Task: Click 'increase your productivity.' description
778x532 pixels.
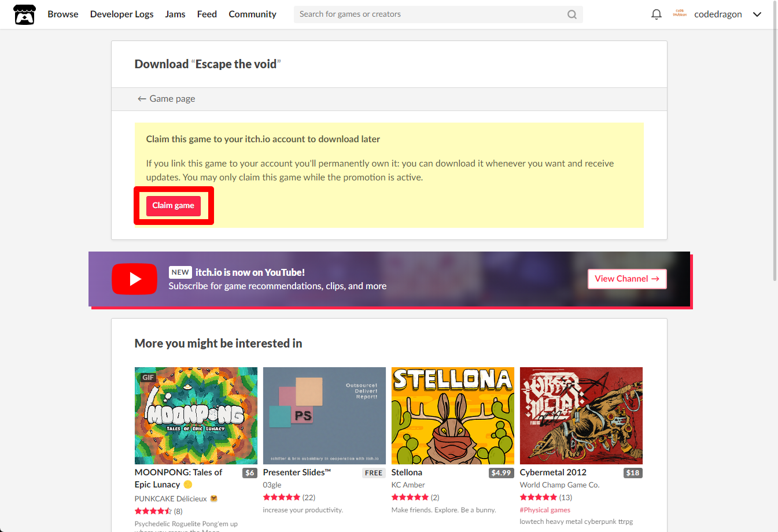Action: pyautogui.click(x=303, y=510)
